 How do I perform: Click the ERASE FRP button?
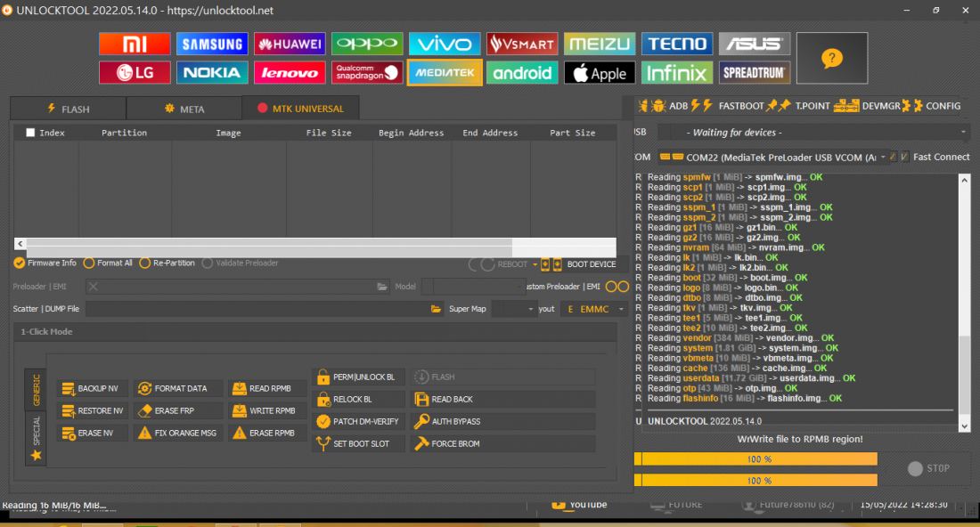click(178, 411)
